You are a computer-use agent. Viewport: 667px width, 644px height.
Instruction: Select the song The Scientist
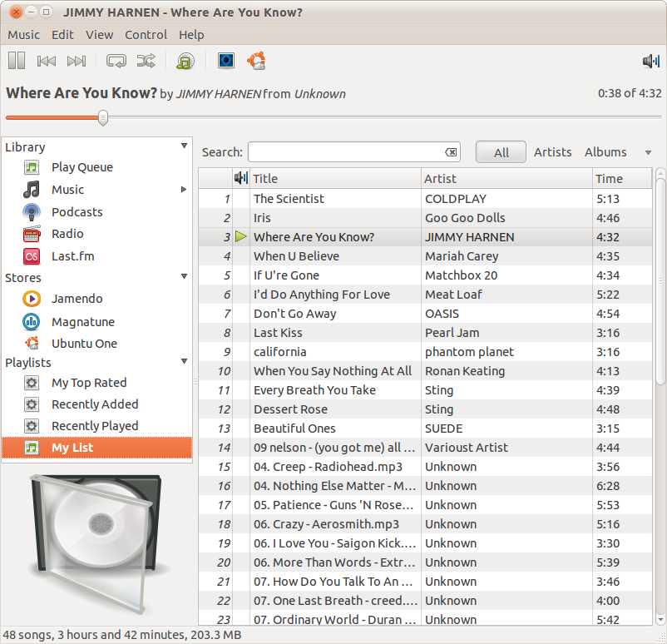point(289,199)
